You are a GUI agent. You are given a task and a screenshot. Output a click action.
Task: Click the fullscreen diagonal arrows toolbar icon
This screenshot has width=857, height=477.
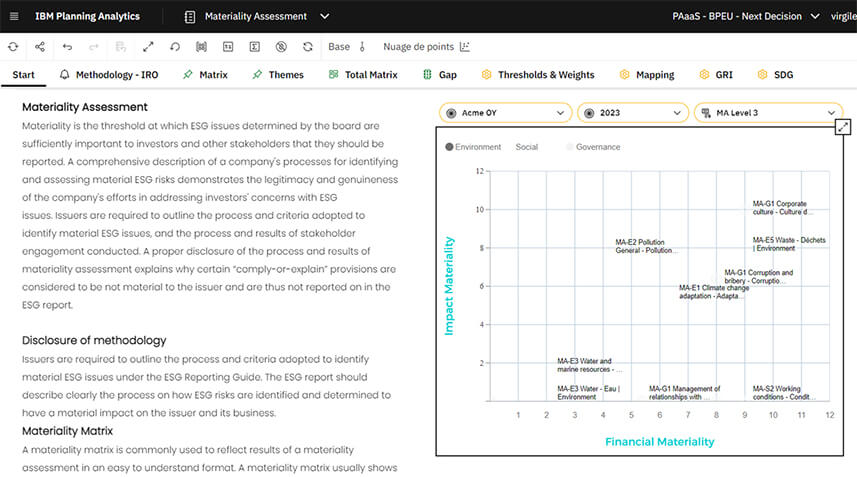[148, 47]
